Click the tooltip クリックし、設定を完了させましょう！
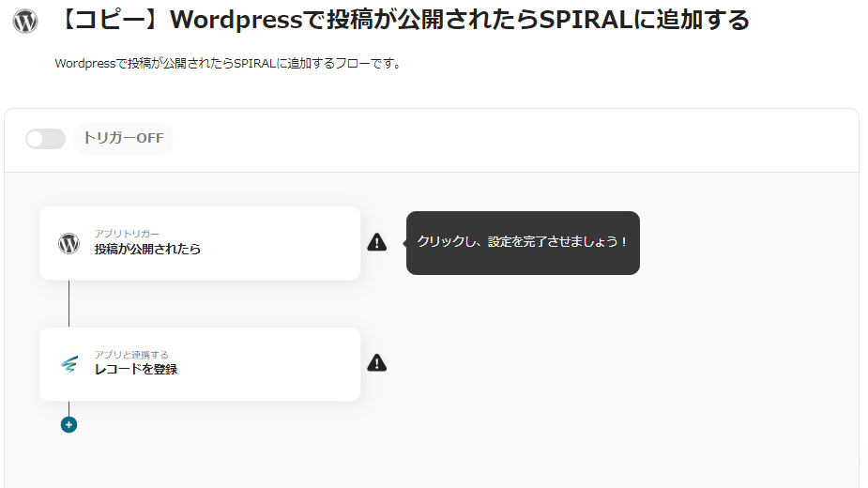Image resolution: width=868 pixels, height=488 pixels. [523, 243]
